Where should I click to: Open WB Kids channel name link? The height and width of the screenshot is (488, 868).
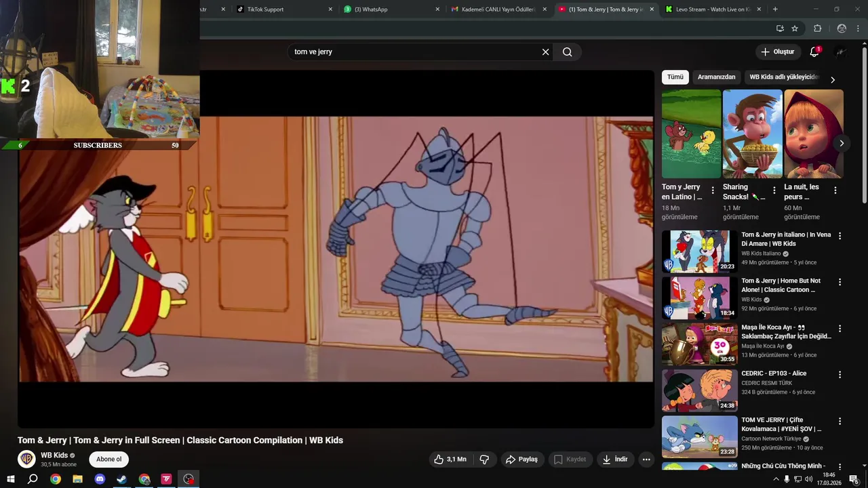(x=54, y=455)
